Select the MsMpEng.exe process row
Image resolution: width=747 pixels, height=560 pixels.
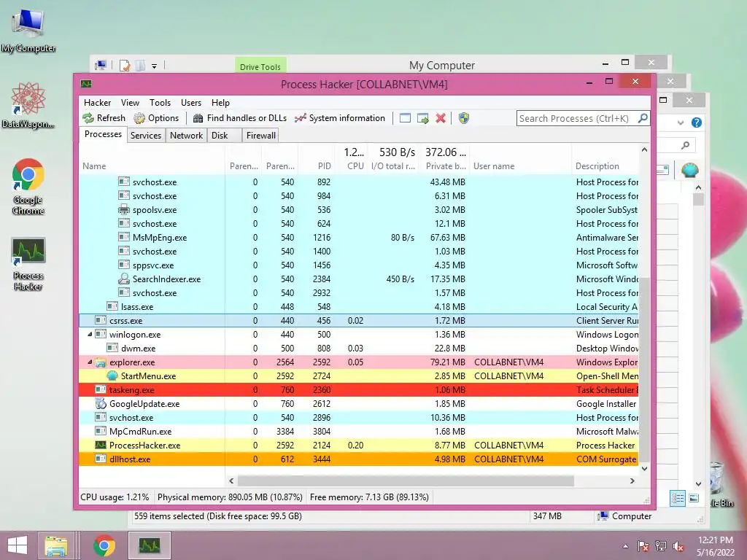359,238
